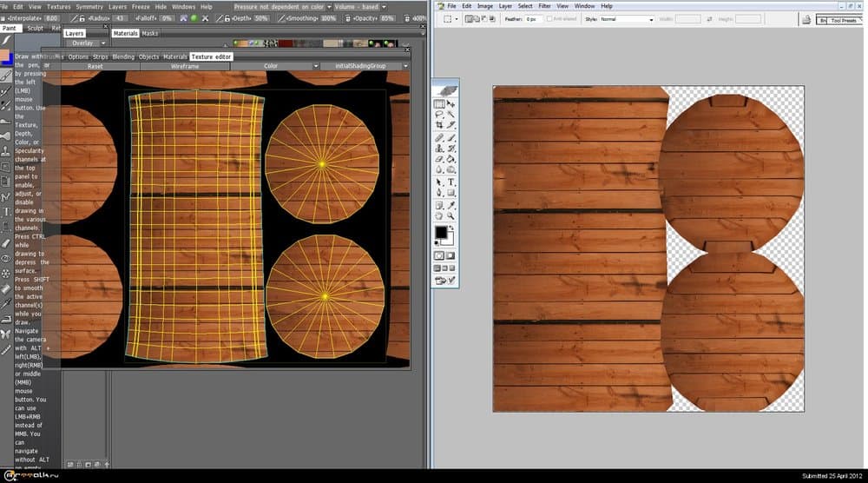Viewport: 868px width, 483px height.
Task: Select the Crop tool in Photoshop toolbox
Action: [439, 126]
